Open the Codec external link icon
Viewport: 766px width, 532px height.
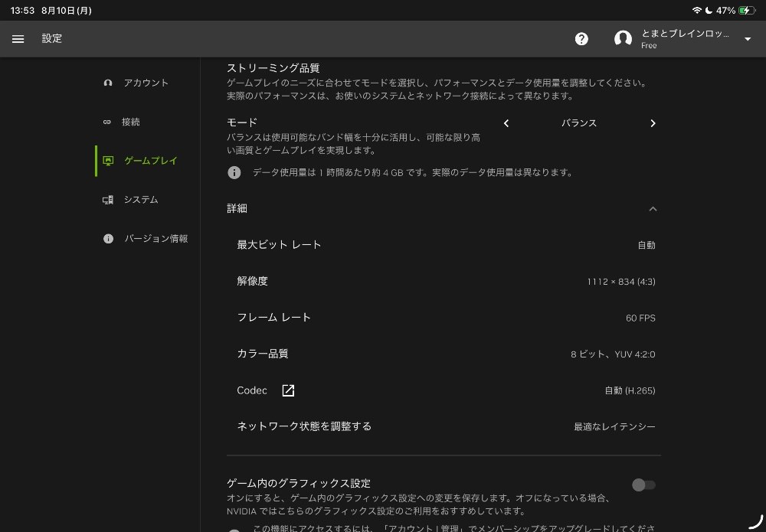[x=288, y=390]
